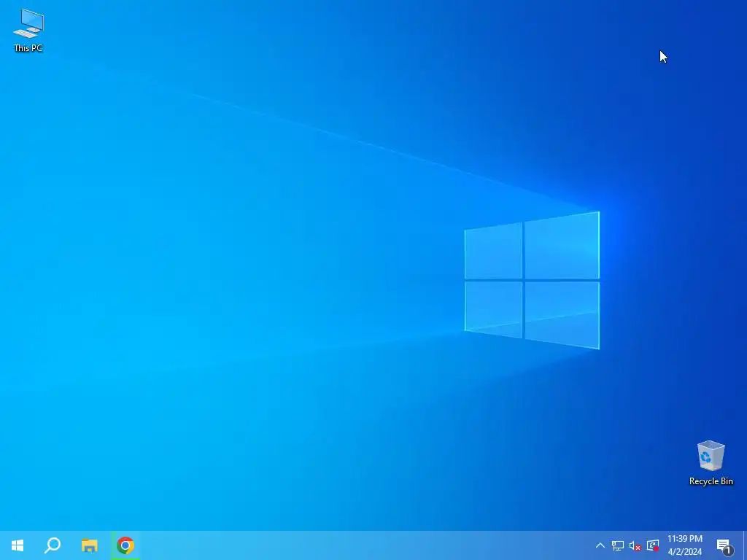
Task: Click the Show desktop sliver
Action: pyautogui.click(x=745, y=545)
